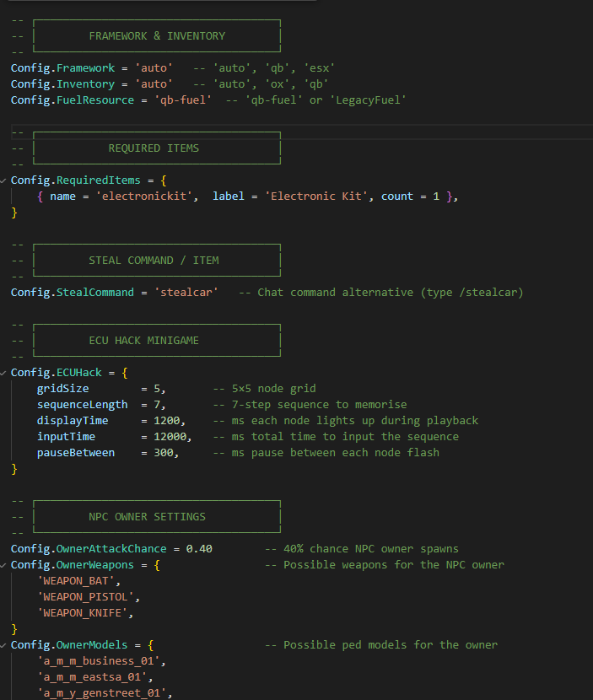Image resolution: width=593 pixels, height=700 pixels.
Task: Click the 'auto' value of Config.Inventory
Action: pyautogui.click(x=154, y=84)
